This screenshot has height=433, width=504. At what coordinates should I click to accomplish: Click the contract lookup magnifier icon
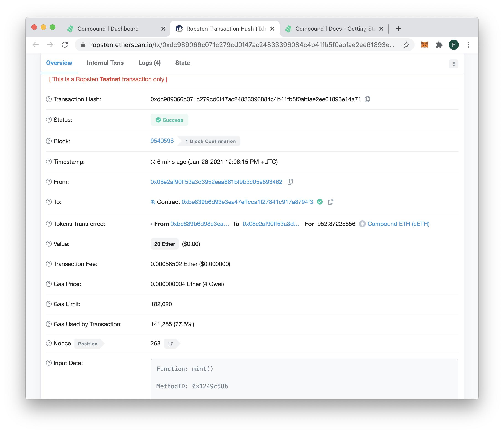point(153,202)
